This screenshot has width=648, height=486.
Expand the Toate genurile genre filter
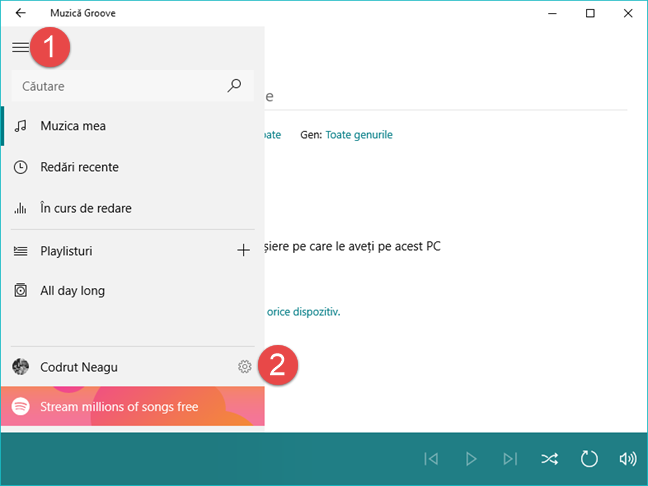(359, 135)
